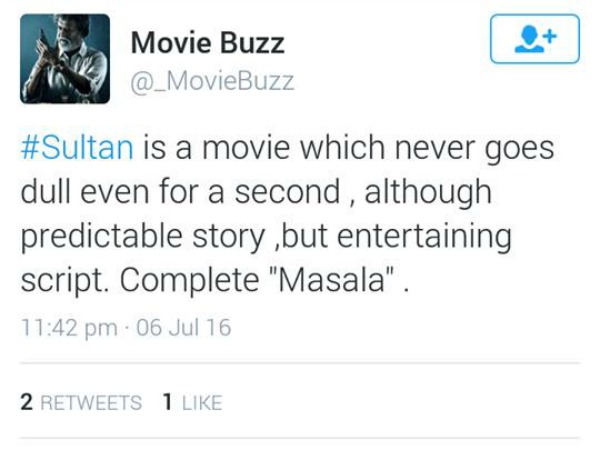View the 1 LIKE list

tap(192, 403)
